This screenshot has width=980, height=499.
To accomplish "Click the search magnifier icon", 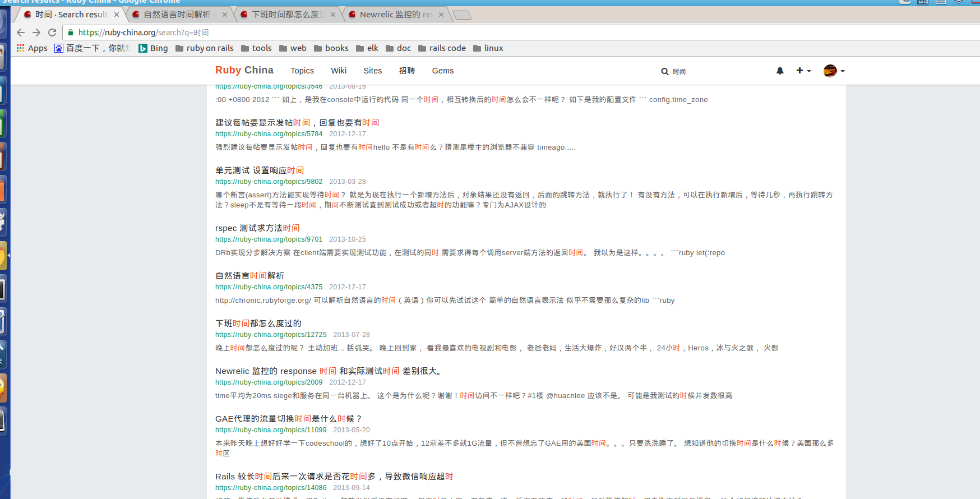I will click(665, 71).
